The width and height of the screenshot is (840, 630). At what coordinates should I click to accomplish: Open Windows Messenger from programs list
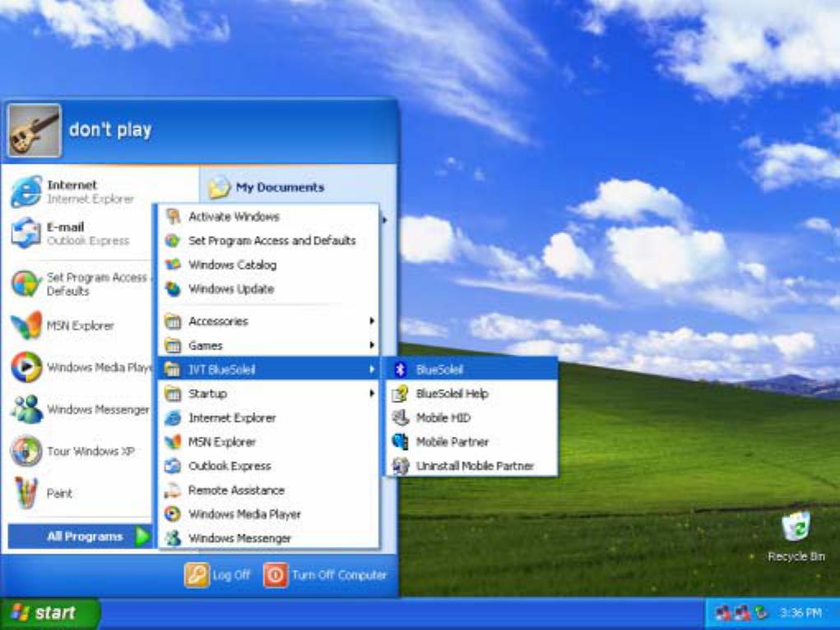pyautogui.click(x=268, y=538)
